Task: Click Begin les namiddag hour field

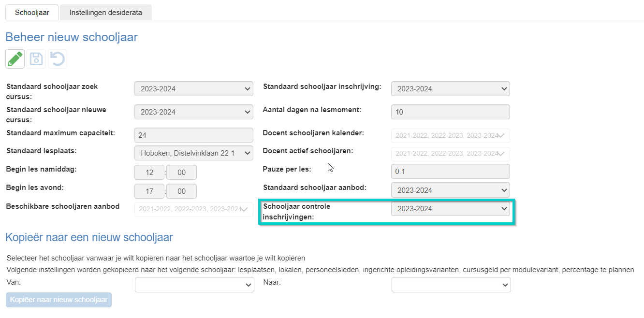Action: coord(149,173)
